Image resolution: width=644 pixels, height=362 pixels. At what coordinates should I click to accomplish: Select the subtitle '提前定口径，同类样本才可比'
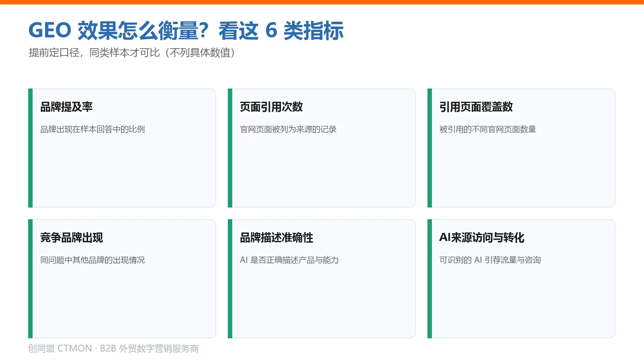pos(94,53)
